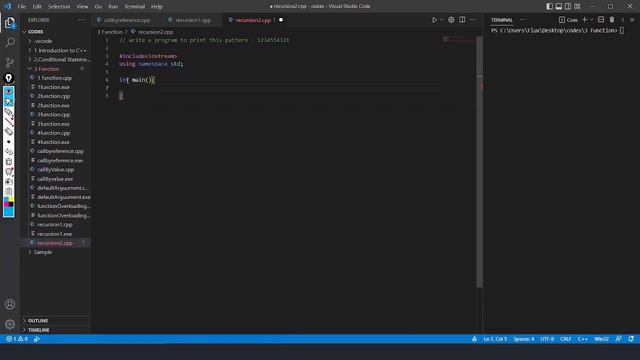Close the terminal panel

[x=632, y=20]
